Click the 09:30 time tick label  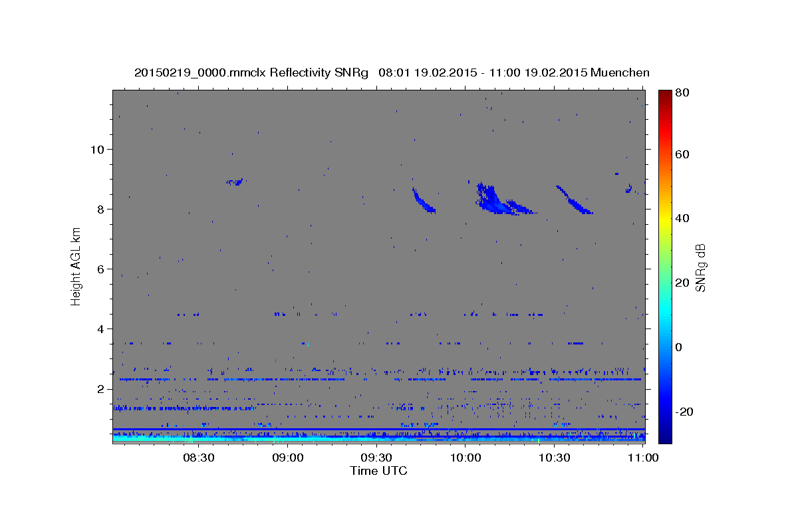click(x=376, y=458)
